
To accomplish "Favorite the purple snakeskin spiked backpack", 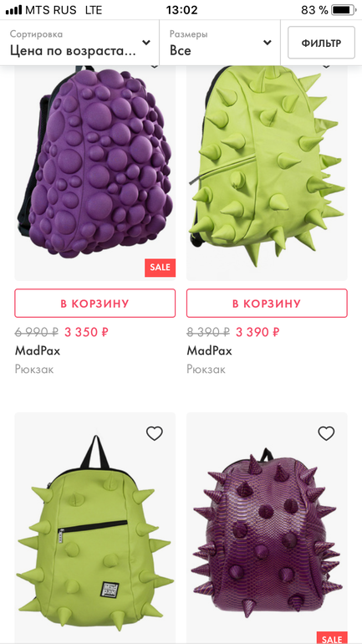I will [326, 433].
